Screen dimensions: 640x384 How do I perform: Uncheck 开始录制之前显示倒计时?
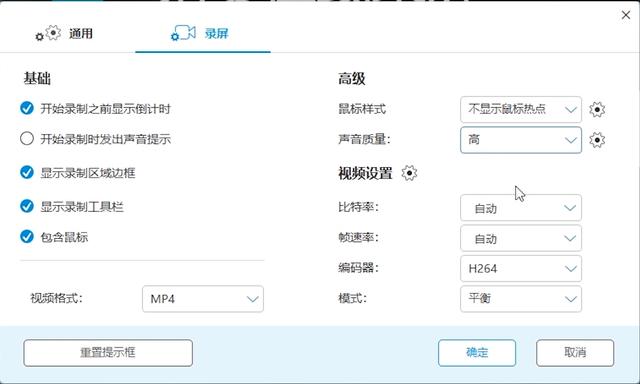(x=27, y=109)
